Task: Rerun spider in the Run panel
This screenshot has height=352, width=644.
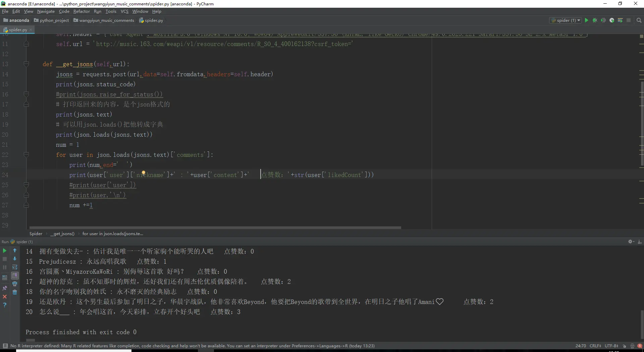Action: coord(5,251)
